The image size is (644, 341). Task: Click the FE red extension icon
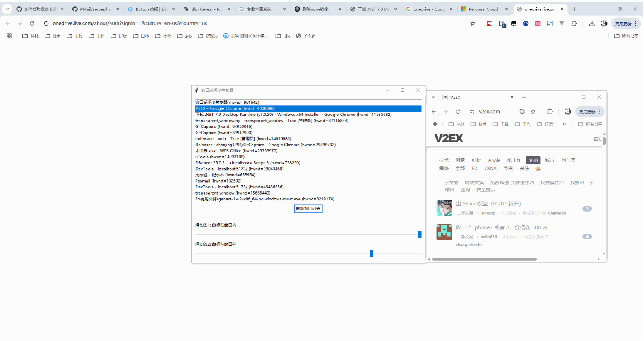coord(490,24)
